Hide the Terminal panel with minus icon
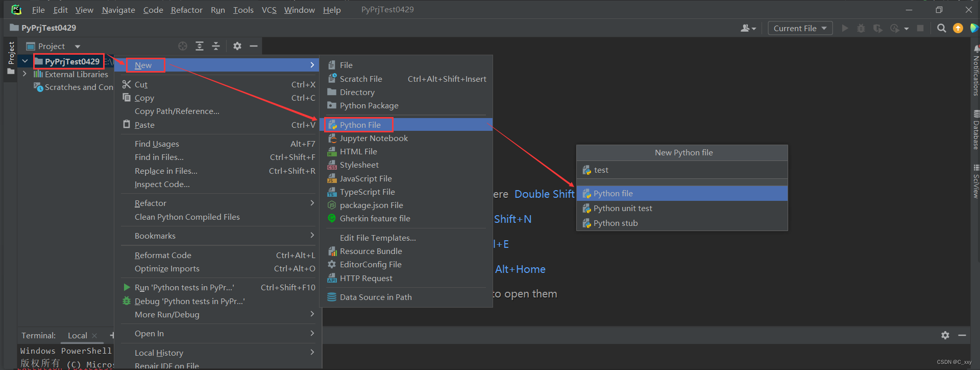980x370 pixels. [962, 335]
